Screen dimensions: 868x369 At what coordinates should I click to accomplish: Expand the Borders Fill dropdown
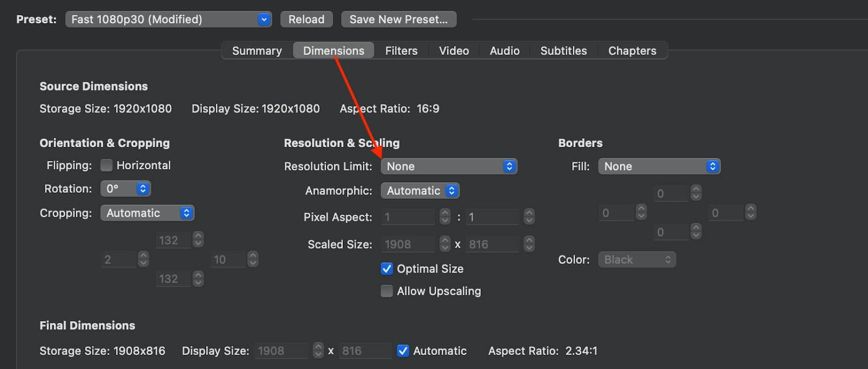coord(659,166)
